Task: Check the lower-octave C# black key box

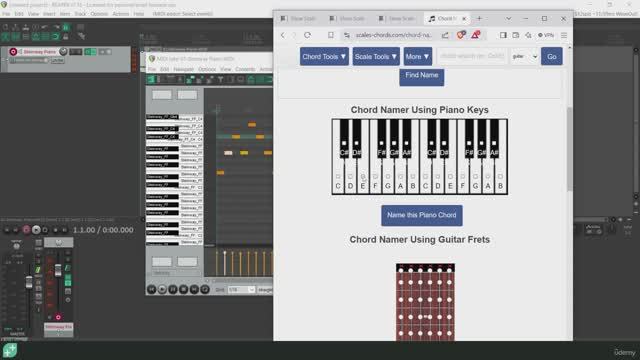Action: (x=344, y=143)
